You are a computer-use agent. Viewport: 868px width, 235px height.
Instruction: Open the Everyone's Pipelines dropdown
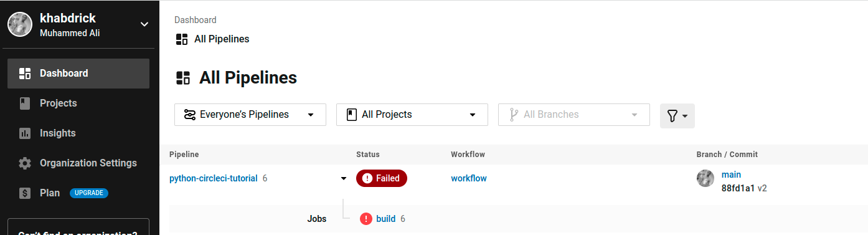point(250,115)
